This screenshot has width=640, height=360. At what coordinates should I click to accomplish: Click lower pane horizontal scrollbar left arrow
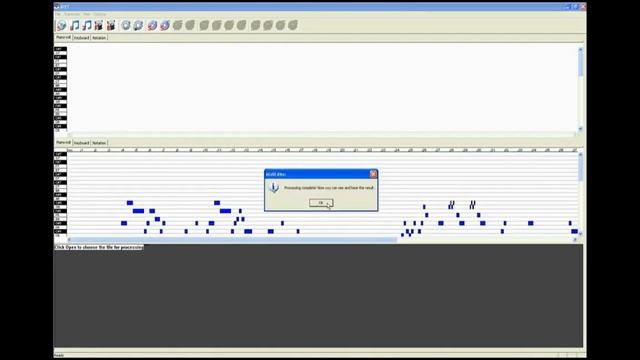69,240
